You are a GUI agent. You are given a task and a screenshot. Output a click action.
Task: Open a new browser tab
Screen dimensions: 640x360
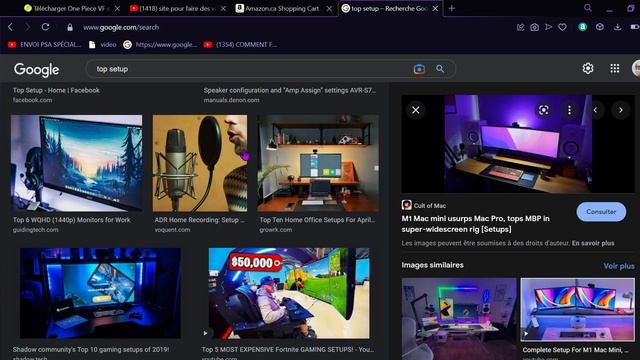451,8
